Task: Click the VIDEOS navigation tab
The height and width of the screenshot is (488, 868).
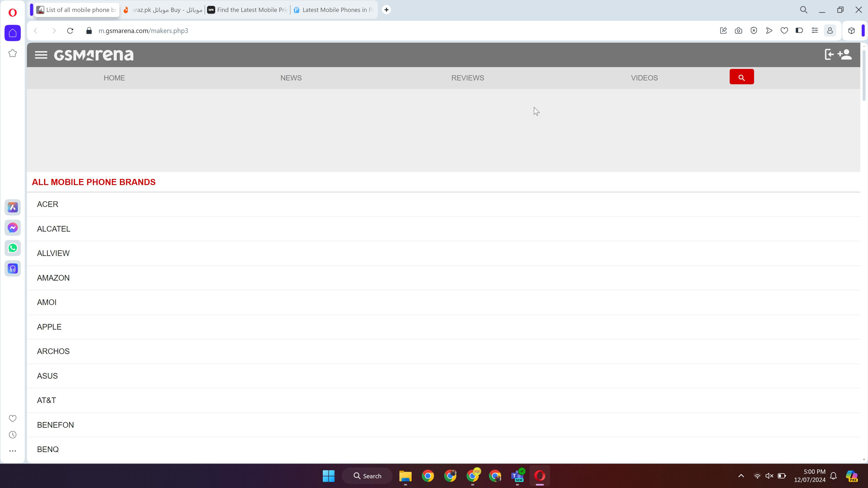Action: pyautogui.click(x=644, y=78)
